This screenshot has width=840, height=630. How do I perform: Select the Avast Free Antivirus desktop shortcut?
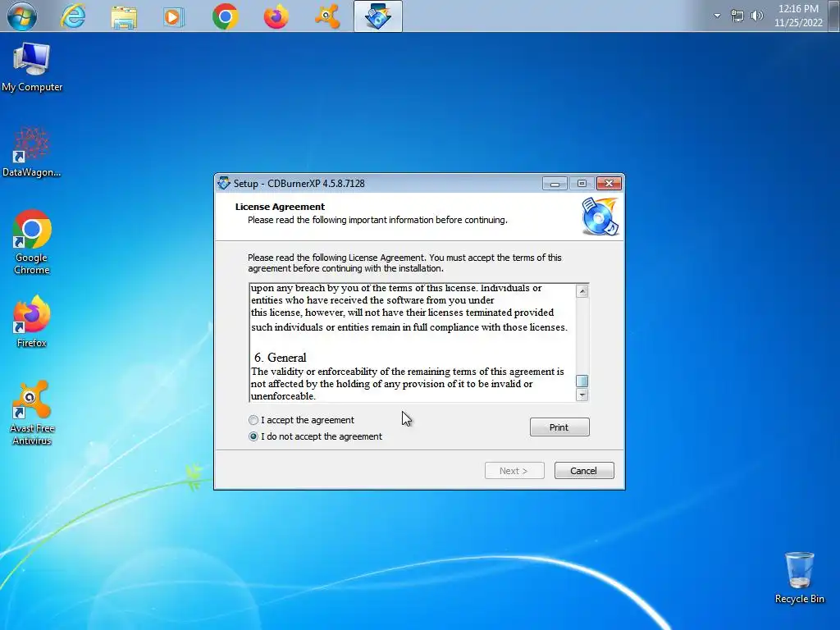pos(32,413)
